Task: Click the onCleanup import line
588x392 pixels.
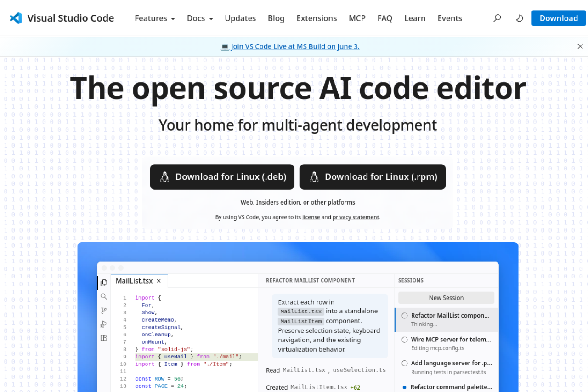Action: pyautogui.click(x=158, y=335)
